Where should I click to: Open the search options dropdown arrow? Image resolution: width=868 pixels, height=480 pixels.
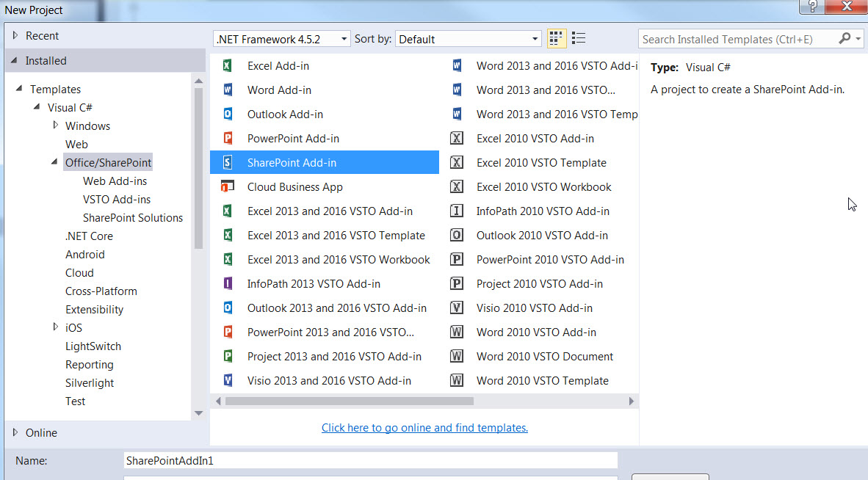(x=858, y=39)
